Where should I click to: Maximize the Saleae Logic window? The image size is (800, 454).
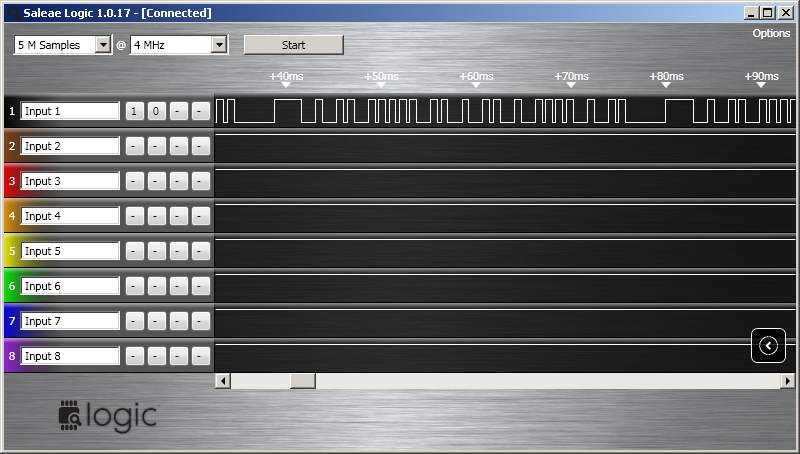(768, 13)
